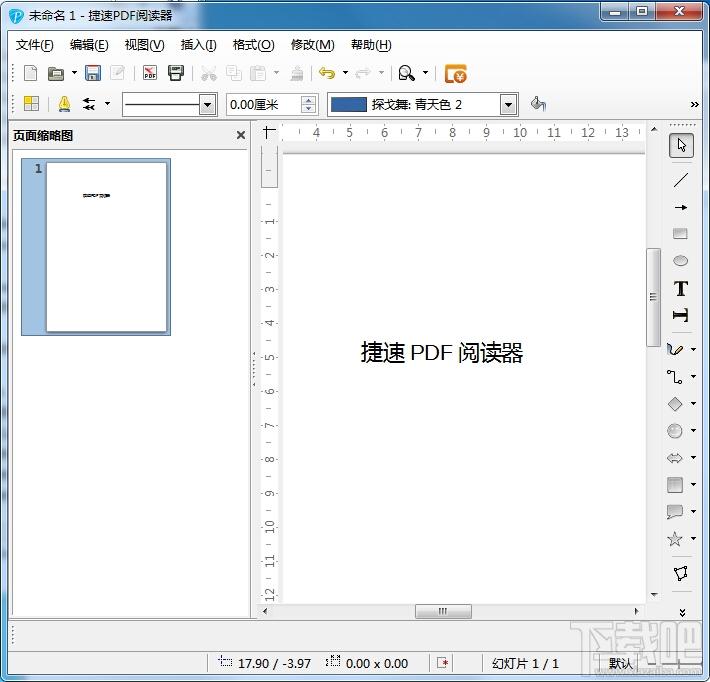
Task: Open the 插入(I) menu
Action: (198, 45)
